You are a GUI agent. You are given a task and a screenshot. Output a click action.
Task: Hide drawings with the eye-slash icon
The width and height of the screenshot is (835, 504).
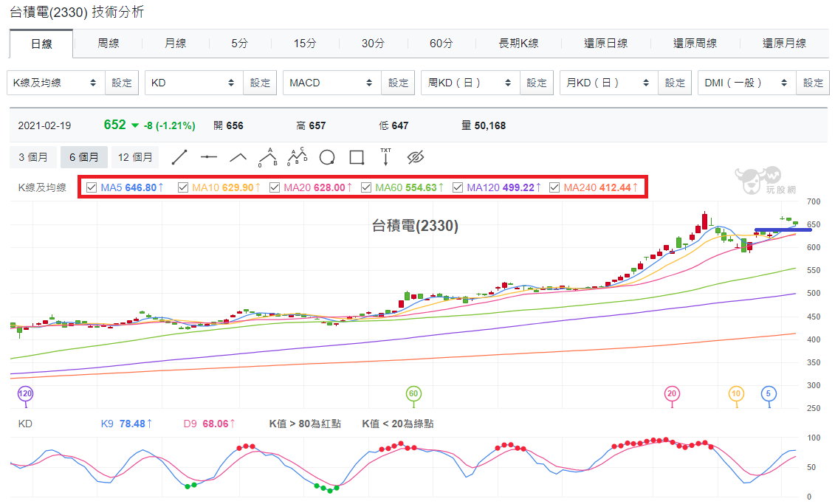click(x=416, y=157)
